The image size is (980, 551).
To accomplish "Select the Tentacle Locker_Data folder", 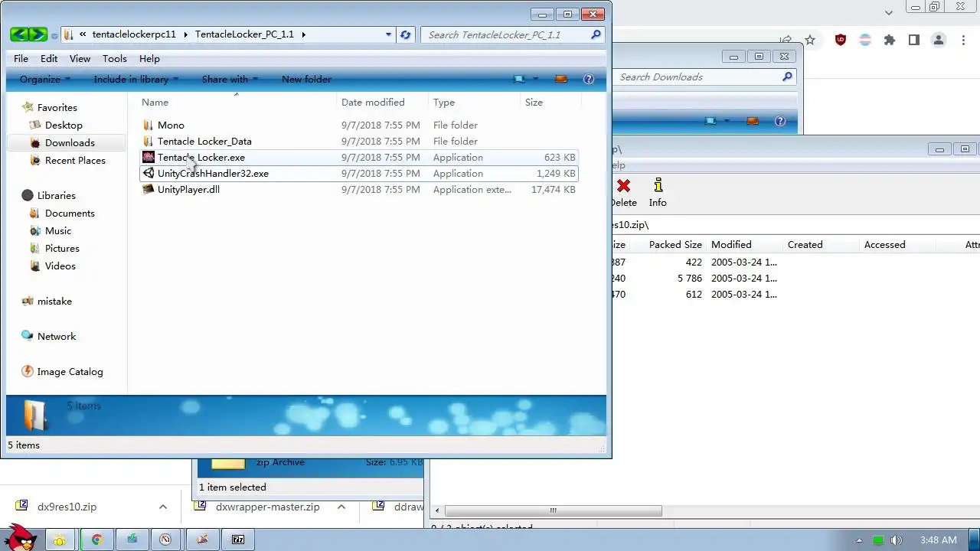I will [x=204, y=141].
